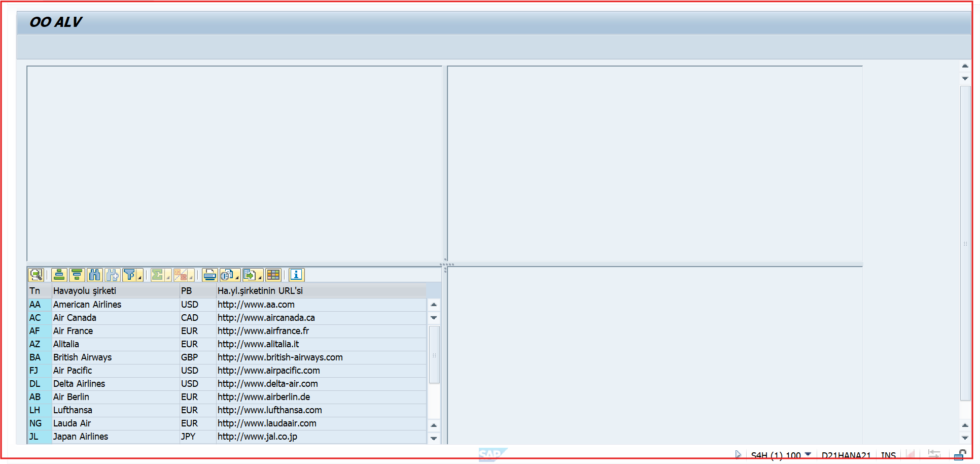
Task: Select the American Airlines cell
Action: click(116, 305)
